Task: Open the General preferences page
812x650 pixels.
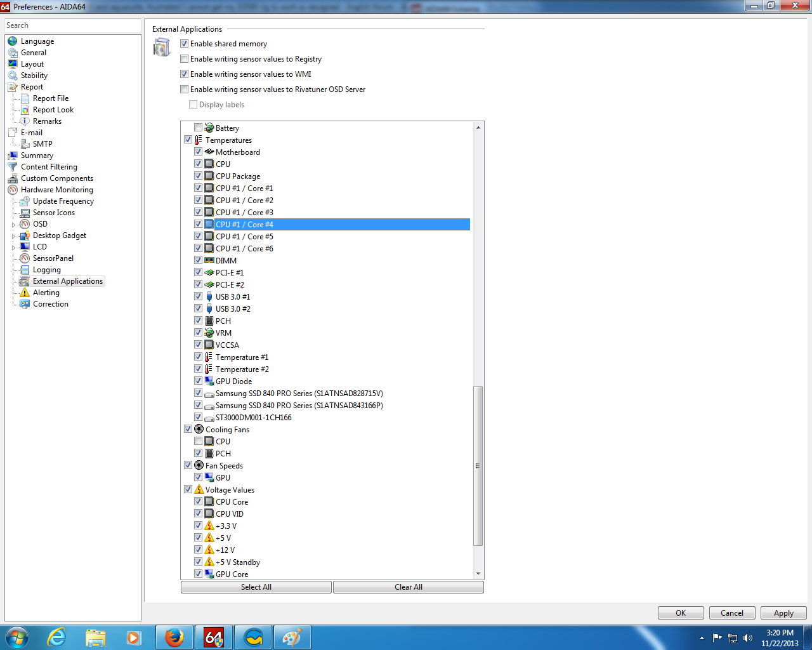Action: 34,53
